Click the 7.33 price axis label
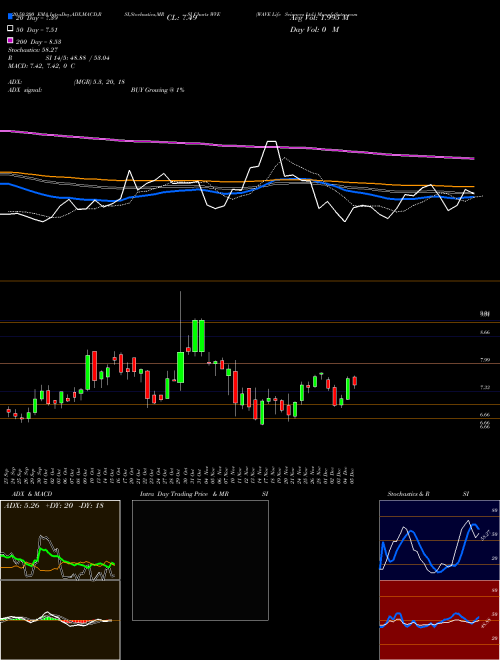Viewport: 500px width, 660px height. coord(484,387)
